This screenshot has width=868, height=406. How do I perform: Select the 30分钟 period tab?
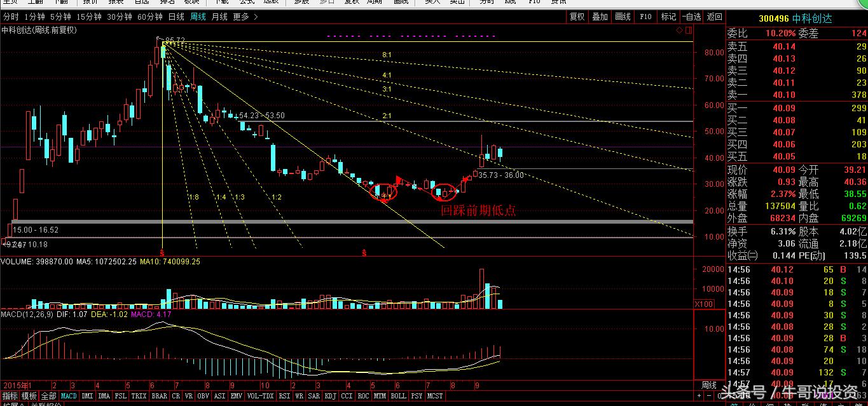[x=119, y=17]
